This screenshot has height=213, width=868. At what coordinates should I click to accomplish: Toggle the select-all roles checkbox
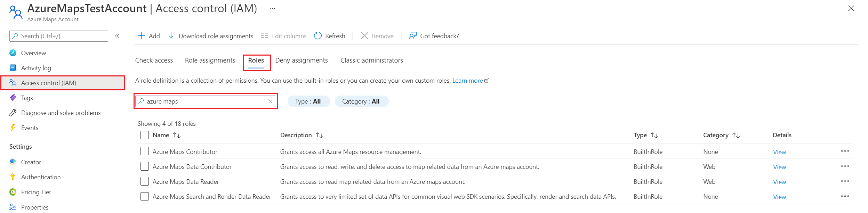tap(145, 135)
